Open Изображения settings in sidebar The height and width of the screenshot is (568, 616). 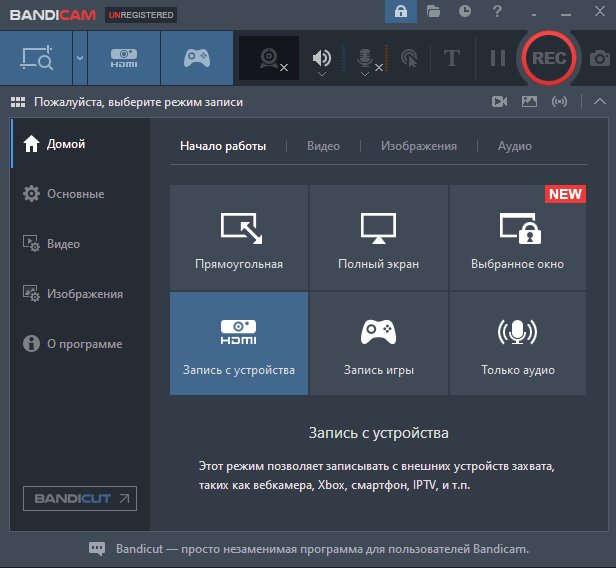point(80,294)
